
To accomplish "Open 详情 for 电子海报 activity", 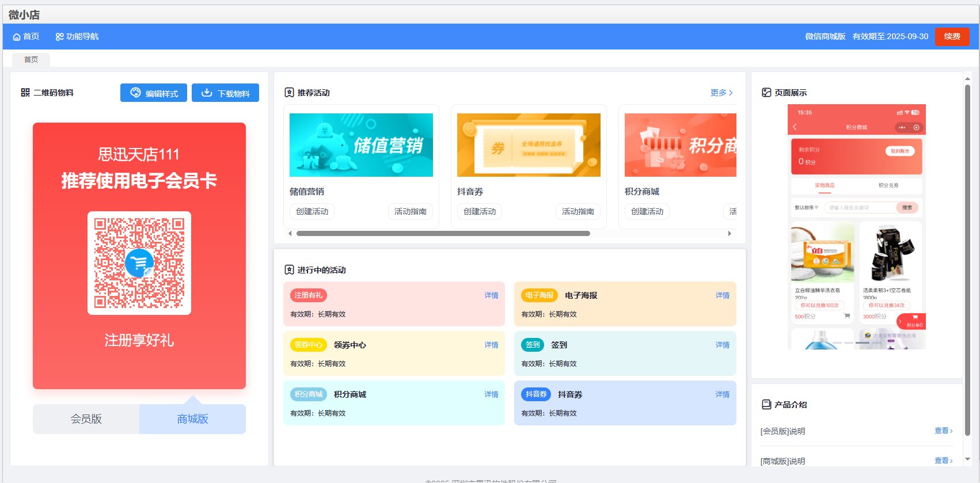I will [723, 295].
